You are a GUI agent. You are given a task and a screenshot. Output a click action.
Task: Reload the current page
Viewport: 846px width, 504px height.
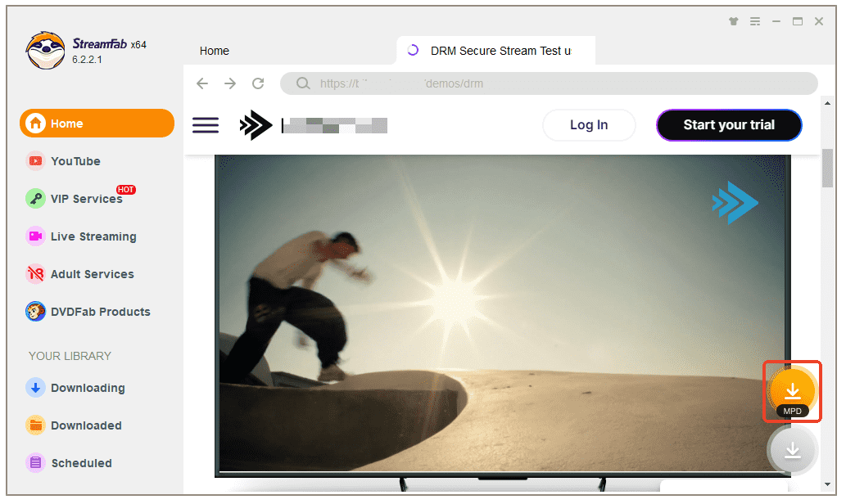[259, 83]
